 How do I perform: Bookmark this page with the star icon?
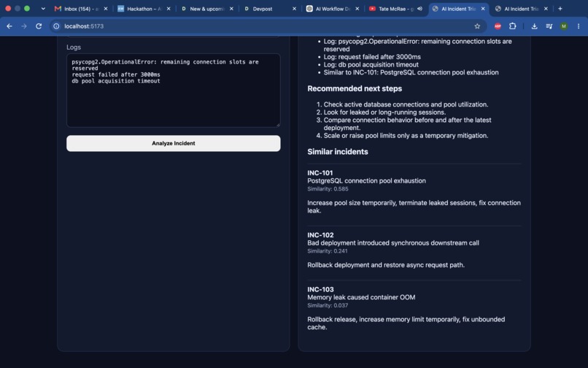coord(477,26)
